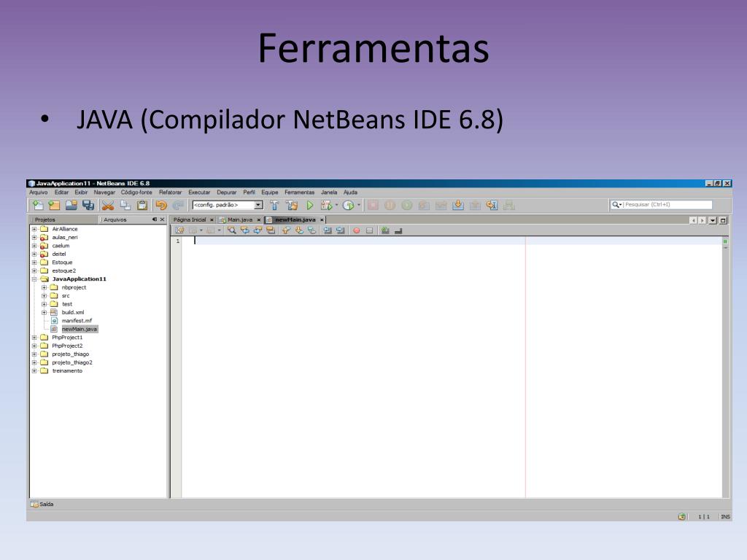Click the Stop Macro Recording square icon
Viewport: 747px width, 560px height.
(369, 230)
